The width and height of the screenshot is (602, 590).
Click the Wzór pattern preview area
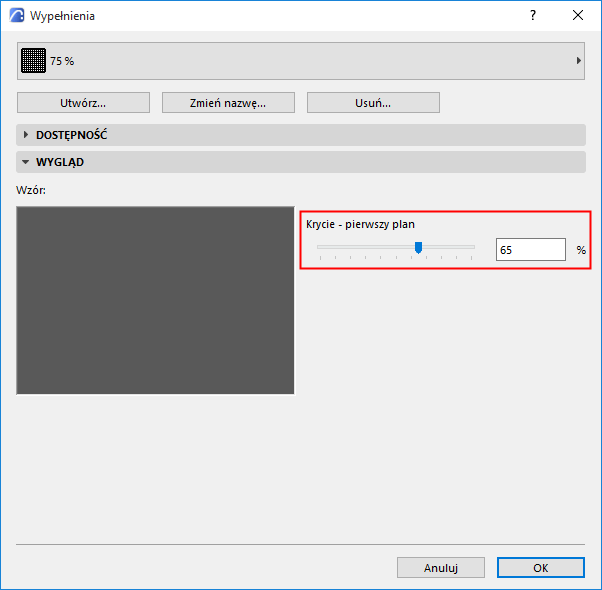point(155,300)
